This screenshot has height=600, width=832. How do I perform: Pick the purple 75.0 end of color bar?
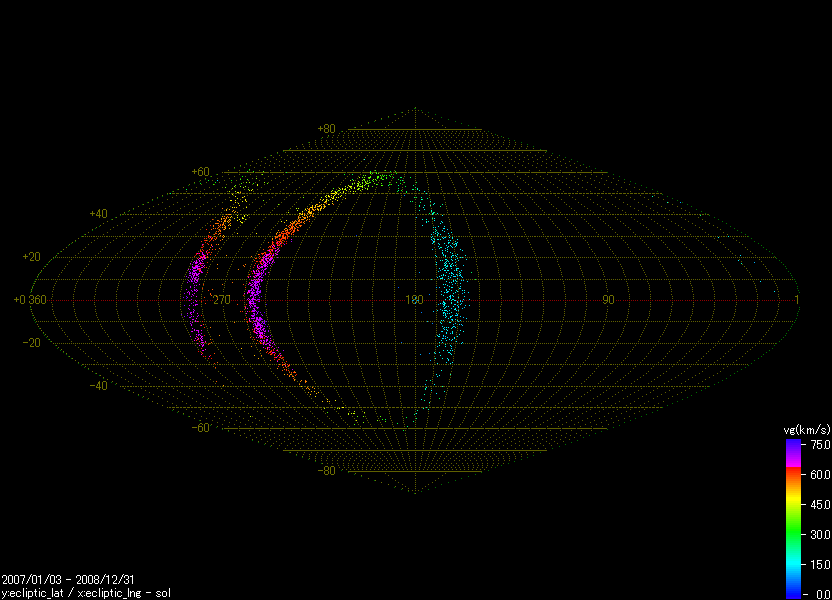pos(793,445)
